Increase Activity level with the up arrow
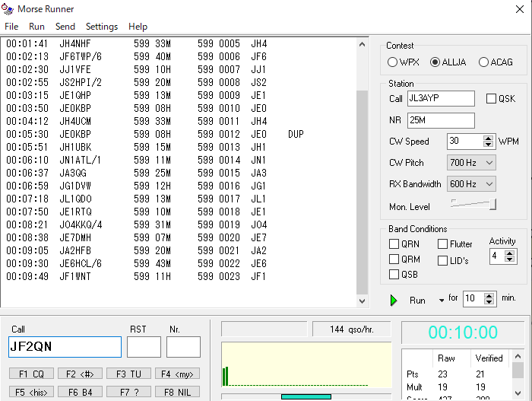The height and width of the screenshot is (401, 532). 509,253
